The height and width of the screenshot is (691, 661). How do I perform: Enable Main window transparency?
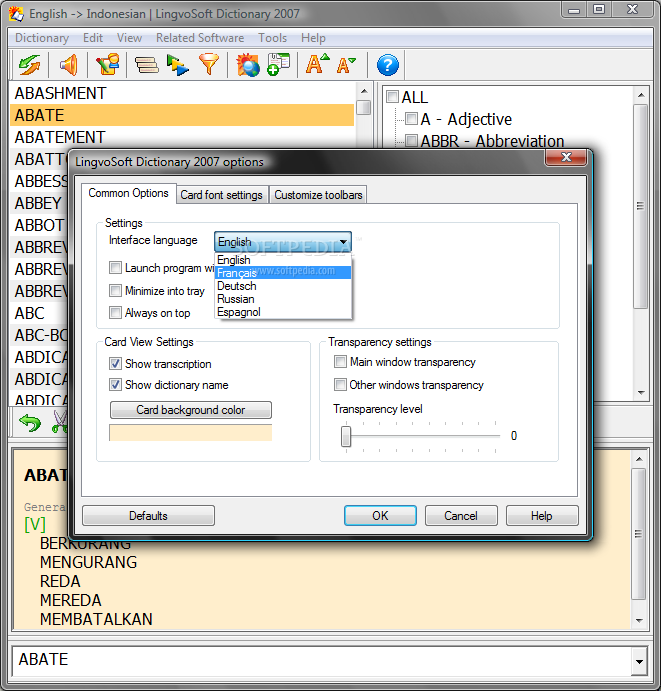[340, 362]
